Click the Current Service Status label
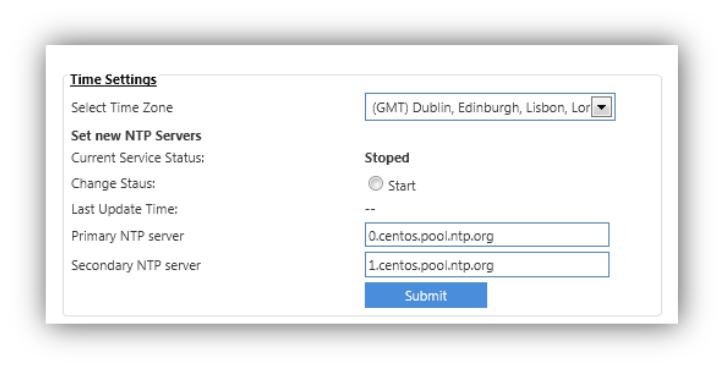Screen dimensions: 723x369 137,158
